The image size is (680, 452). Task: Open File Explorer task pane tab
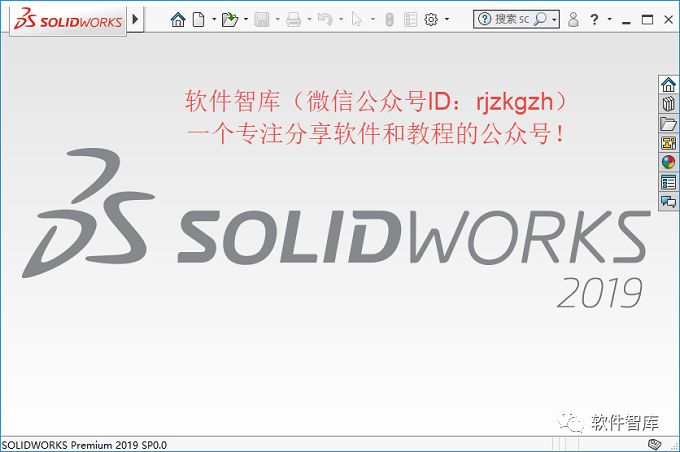click(668, 124)
